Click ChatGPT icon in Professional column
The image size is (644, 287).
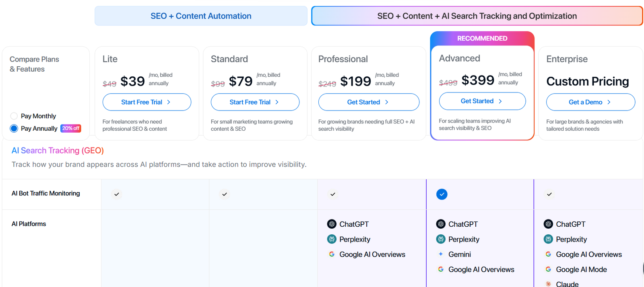[x=332, y=224]
